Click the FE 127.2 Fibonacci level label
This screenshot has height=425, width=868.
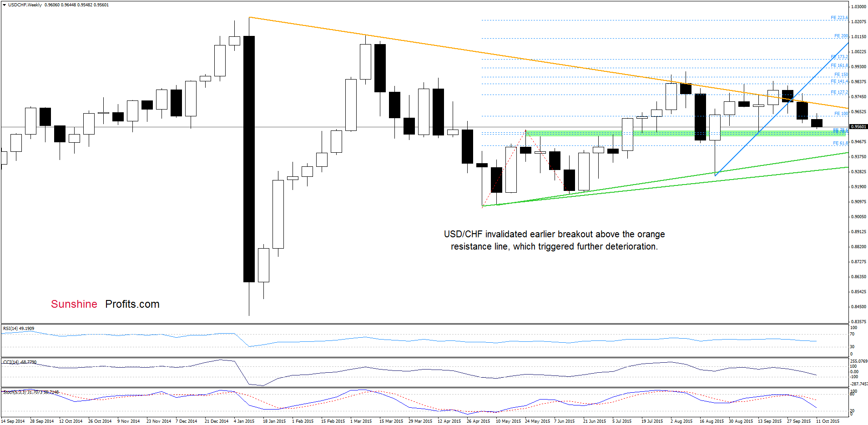(839, 92)
